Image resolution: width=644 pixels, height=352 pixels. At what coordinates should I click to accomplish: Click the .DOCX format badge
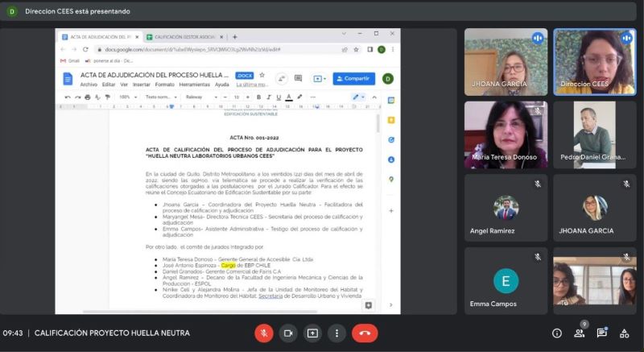[x=244, y=76]
